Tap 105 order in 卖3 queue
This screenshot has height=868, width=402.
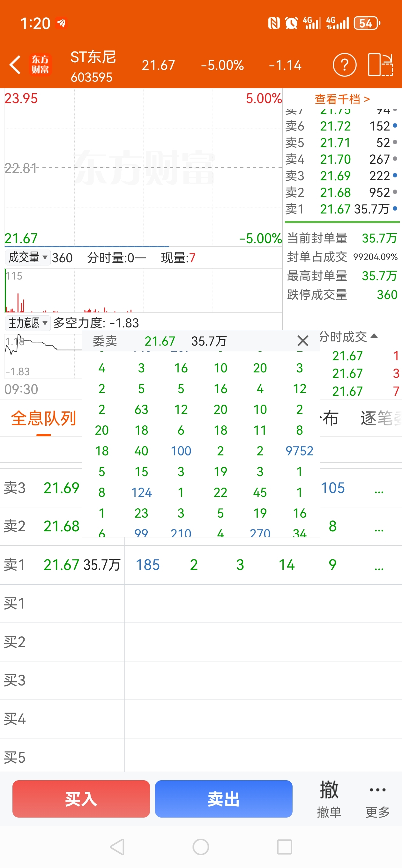pos(332,488)
